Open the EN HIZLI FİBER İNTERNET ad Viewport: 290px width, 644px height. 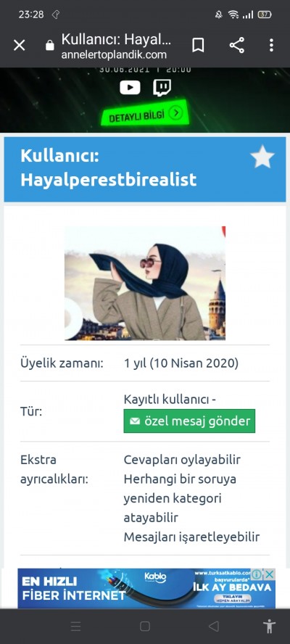[x=146, y=588]
